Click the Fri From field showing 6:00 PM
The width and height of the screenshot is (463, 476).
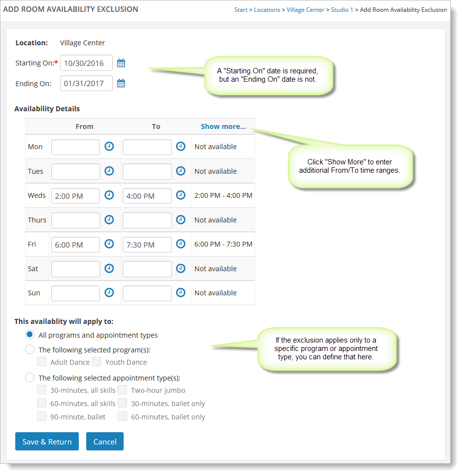click(x=76, y=245)
